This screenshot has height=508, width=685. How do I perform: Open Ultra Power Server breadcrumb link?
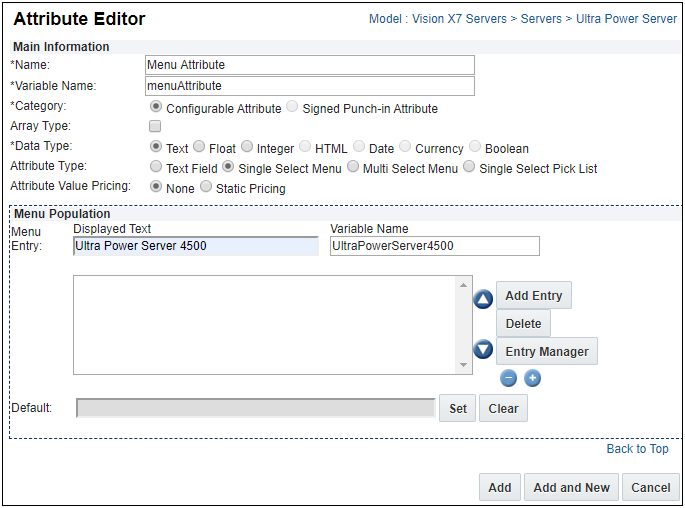pyautogui.click(x=626, y=19)
